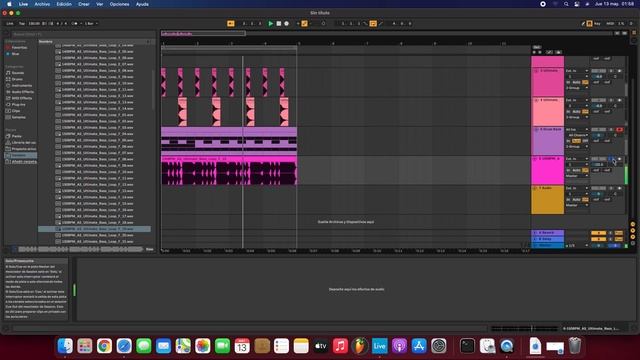Arm the 3 Ultimate track for recording
640x360 pixels.
[x=620, y=71]
